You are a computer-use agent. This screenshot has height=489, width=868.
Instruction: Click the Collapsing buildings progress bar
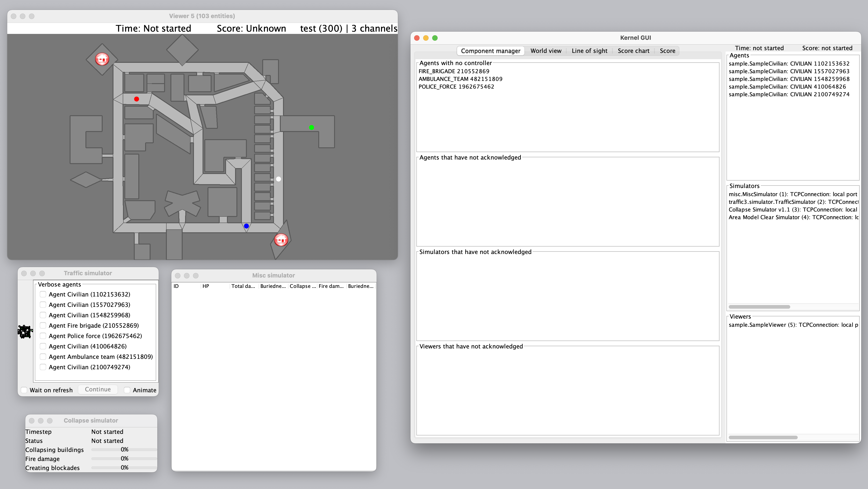click(x=124, y=450)
